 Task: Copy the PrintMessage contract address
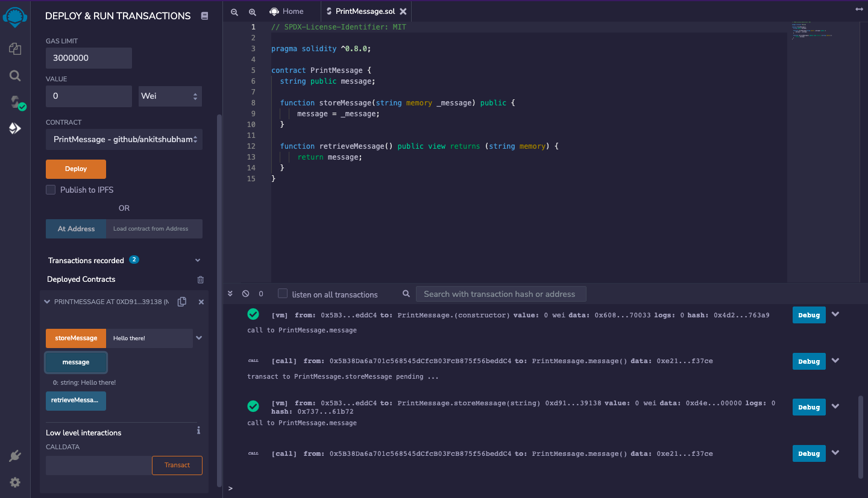pyautogui.click(x=182, y=302)
